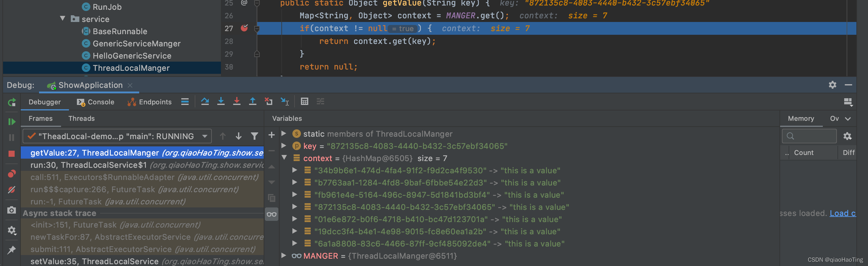Stop debugging with the red square icon
Screen dimensions: 868x266
click(12, 153)
